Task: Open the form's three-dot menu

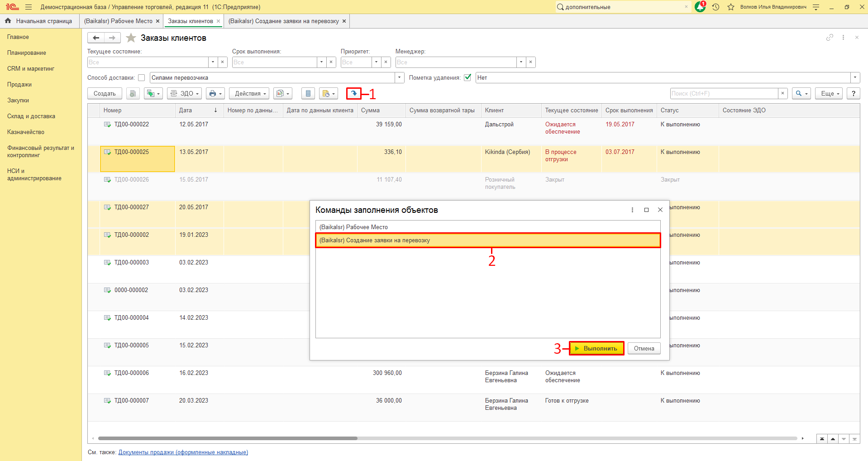Action: pos(843,38)
